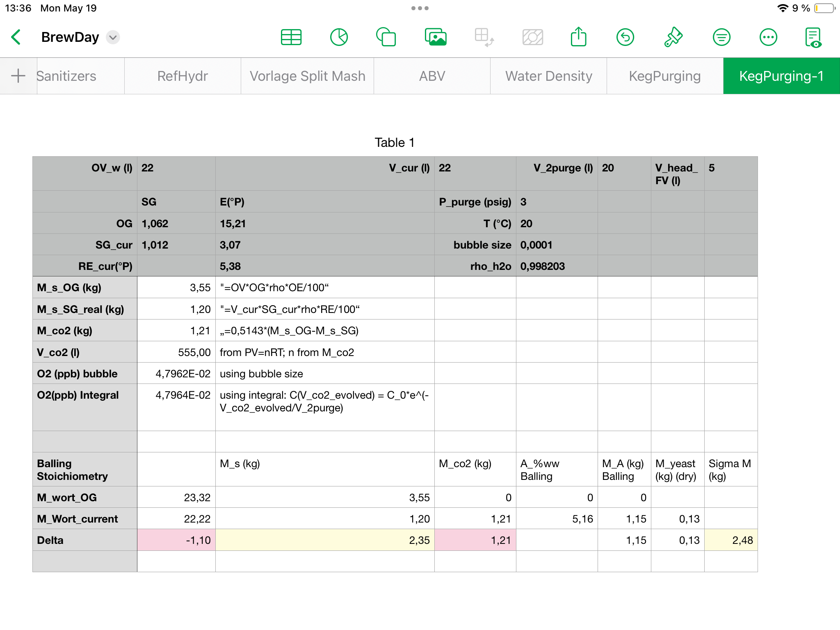Select the rho_h2o value 0,998203
Screen dimensions: 840x630
tap(557, 266)
